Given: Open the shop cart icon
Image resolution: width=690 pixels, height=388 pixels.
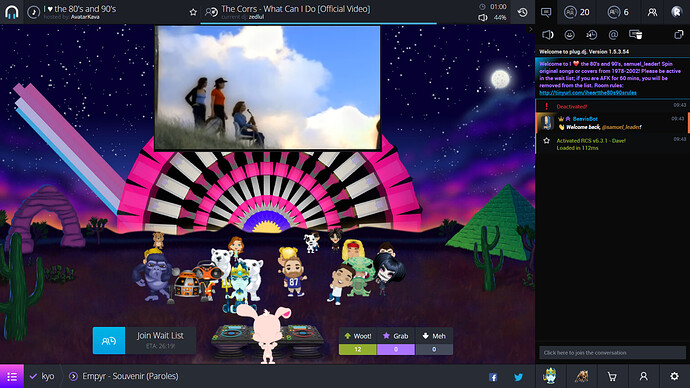Looking at the screenshot, I should [x=612, y=377].
